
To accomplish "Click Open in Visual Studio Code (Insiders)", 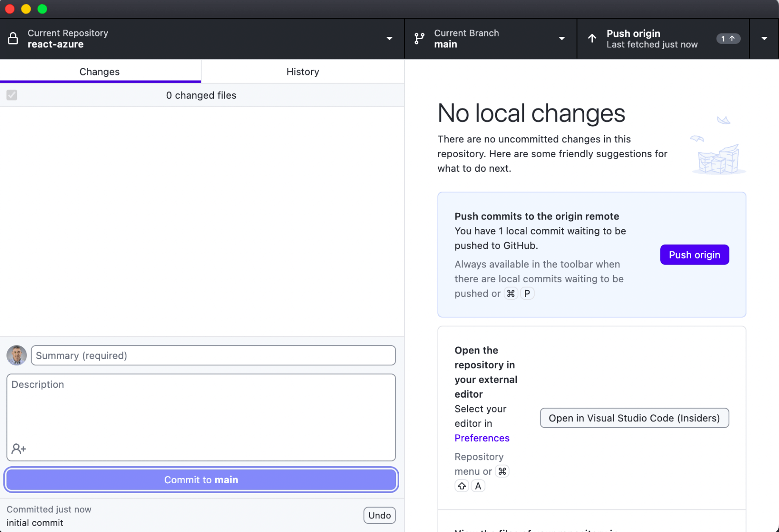I will pyautogui.click(x=634, y=418).
